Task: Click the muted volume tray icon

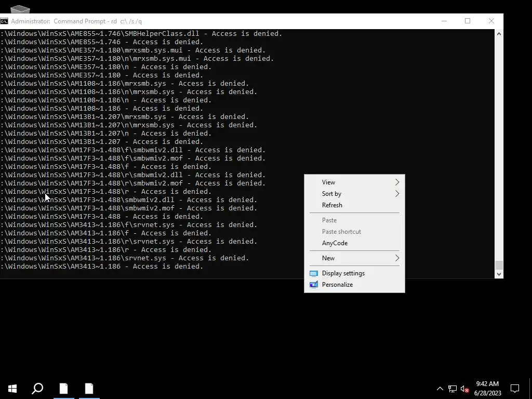Action: pyautogui.click(x=465, y=389)
